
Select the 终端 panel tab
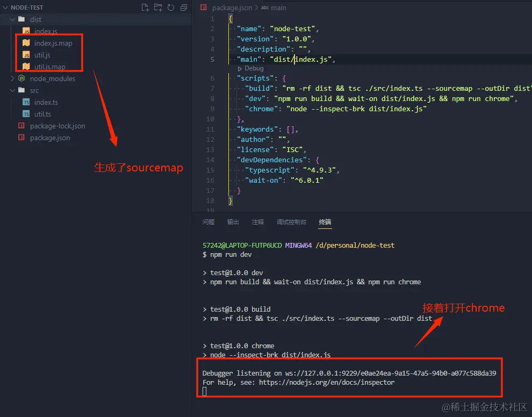coord(325,222)
